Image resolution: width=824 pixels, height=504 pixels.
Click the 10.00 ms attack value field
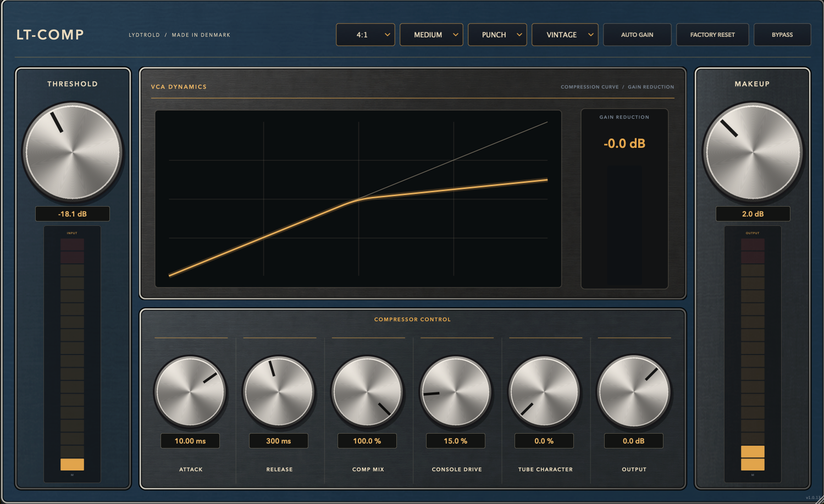click(190, 441)
